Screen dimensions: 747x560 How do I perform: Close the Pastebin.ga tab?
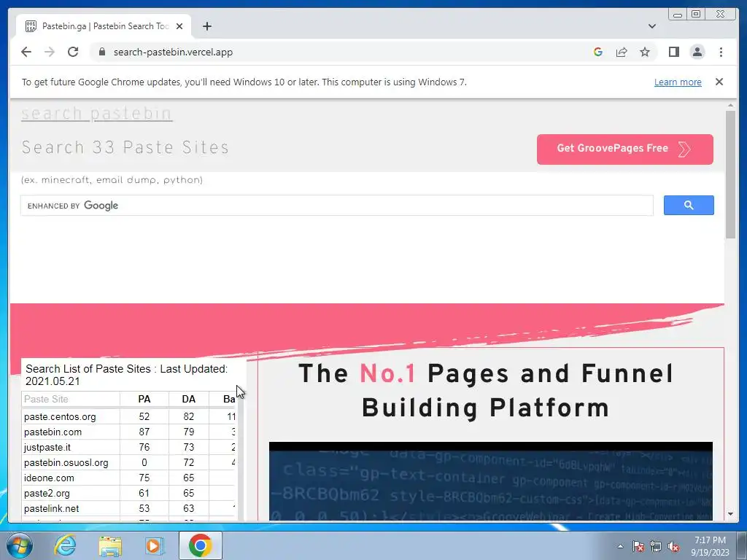[179, 26]
